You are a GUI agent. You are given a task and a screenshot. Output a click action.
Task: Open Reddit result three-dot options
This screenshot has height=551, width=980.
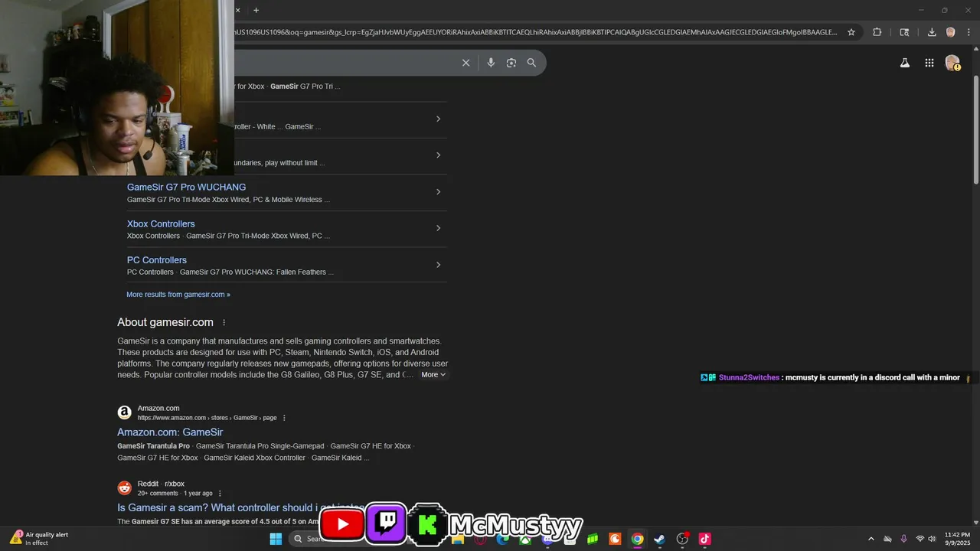[220, 494]
